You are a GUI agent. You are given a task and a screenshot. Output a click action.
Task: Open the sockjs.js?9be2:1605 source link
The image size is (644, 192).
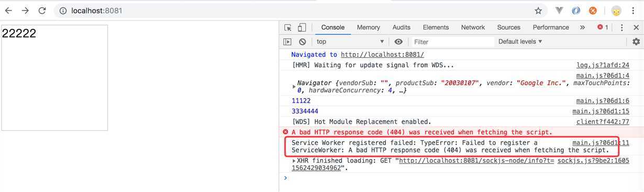point(593,161)
